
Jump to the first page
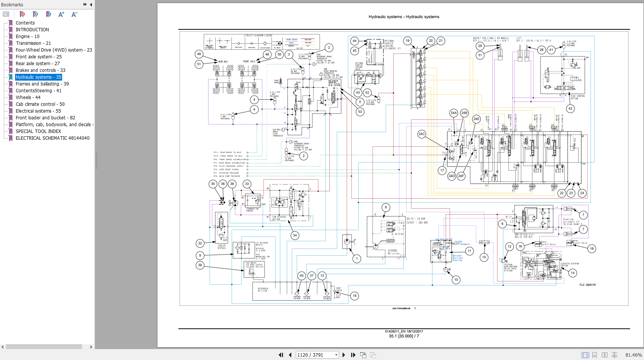pos(281,355)
